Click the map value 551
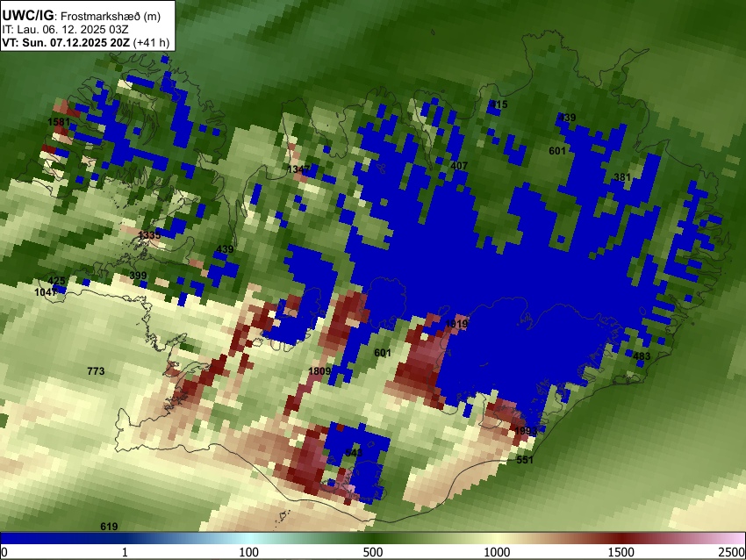The width and height of the screenshot is (746, 560). [x=525, y=460]
